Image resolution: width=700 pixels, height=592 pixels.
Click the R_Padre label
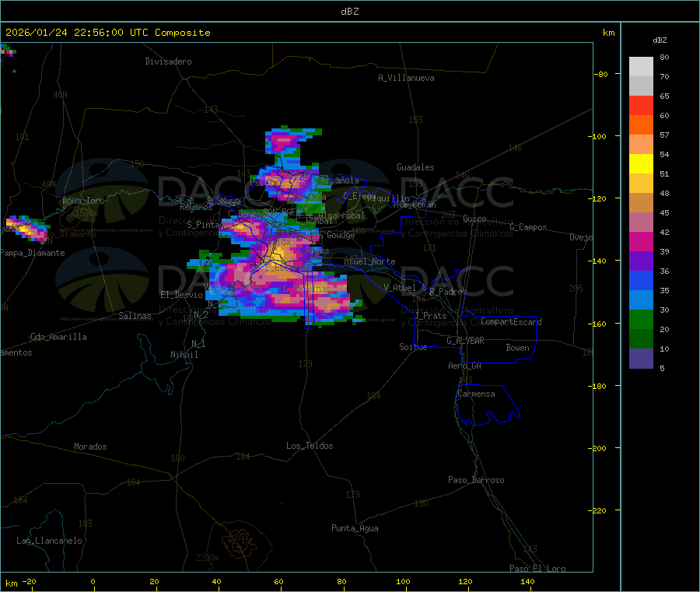coord(446,292)
